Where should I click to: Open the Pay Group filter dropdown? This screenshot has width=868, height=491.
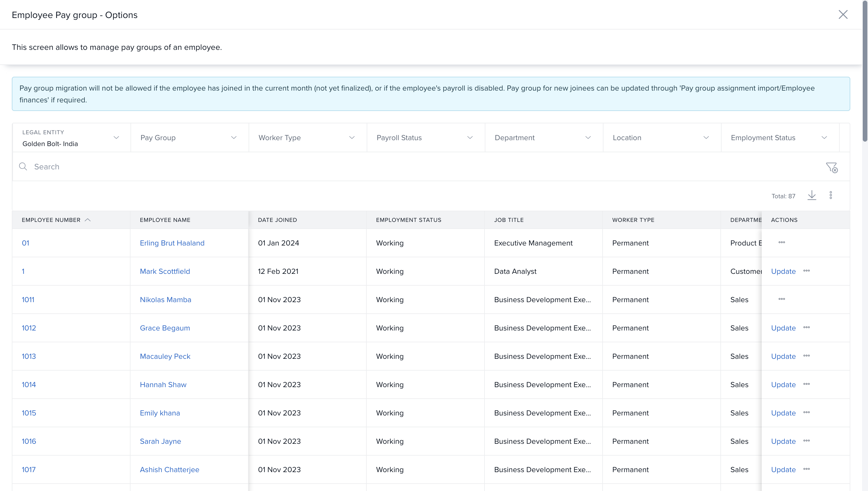pos(234,138)
